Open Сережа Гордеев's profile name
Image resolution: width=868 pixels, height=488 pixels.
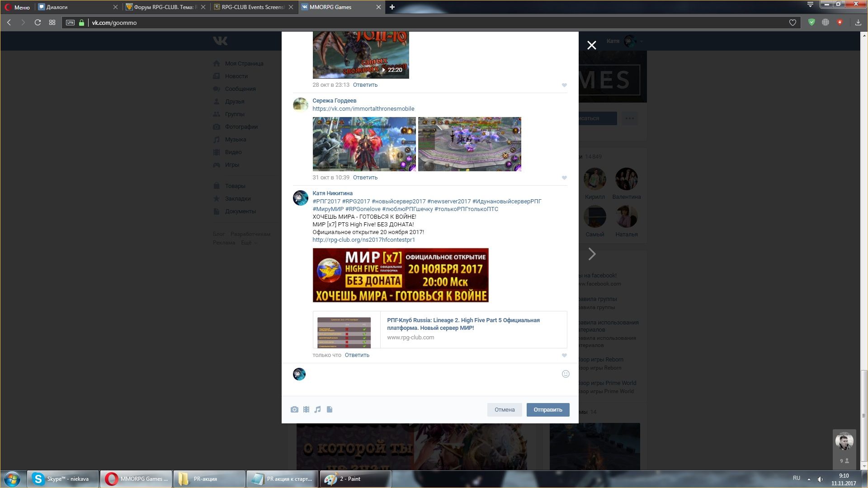(x=335, y=101)
